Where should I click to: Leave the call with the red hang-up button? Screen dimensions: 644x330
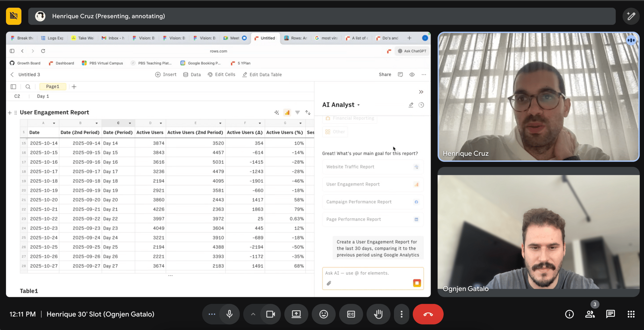428,314
